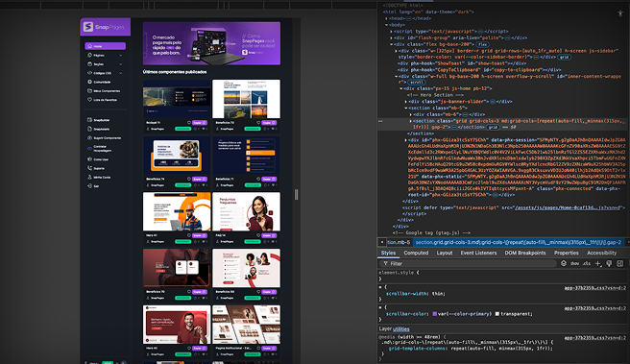Click the Códigos CSS sidebar icon
Viewport: 630px width, 364px height.
tap(89, 73)
